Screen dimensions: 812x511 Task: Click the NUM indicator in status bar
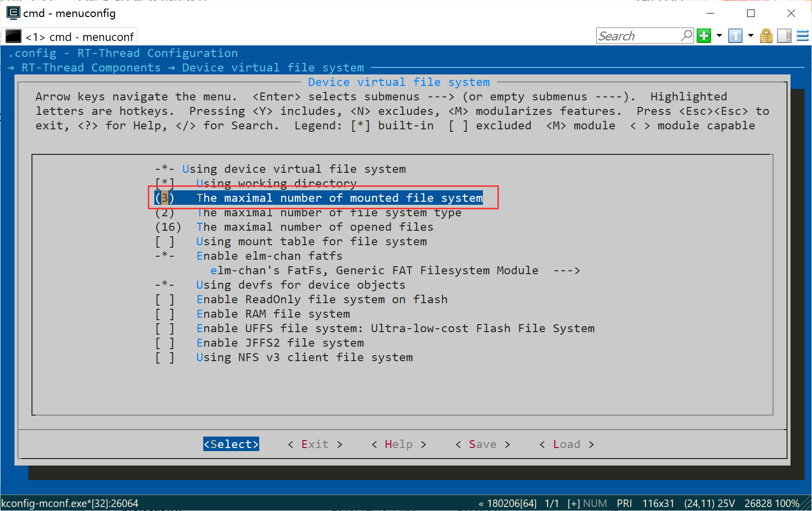coord(595,504)
